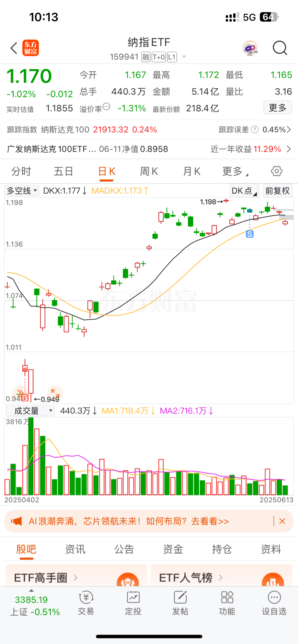Tap the search magnifier icon
The image size is (298, 644).
click(280, 48)
